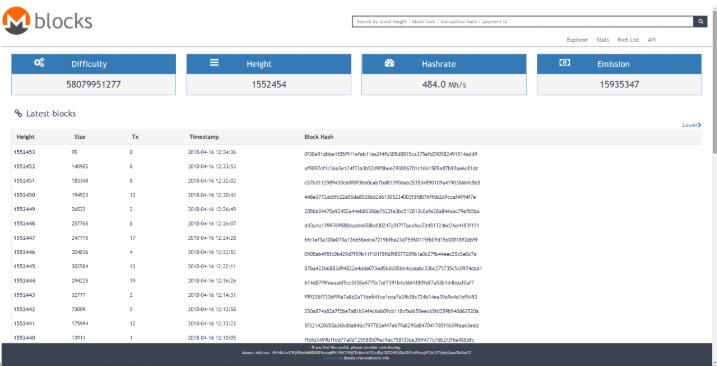The image size is (717, 366).
Task: Click timestamp in row 1552451
Action: click(212, 181)
